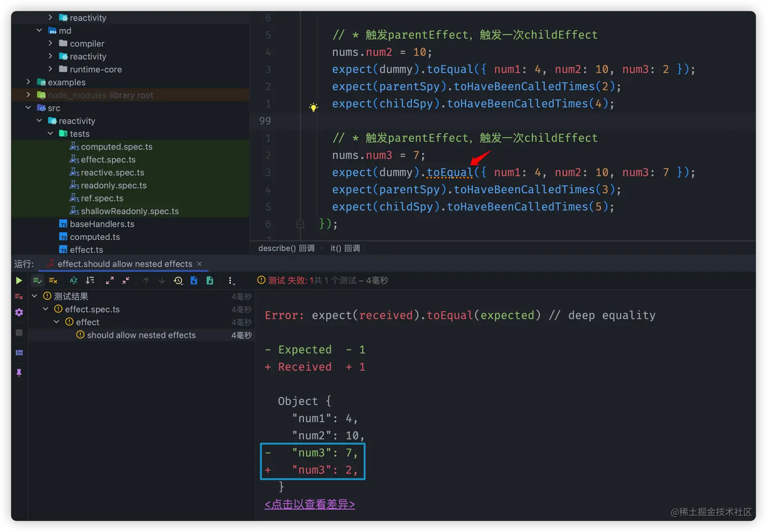Select the effect.should allow nested effects run tab
This screenshot has height=532, width=767.
point(124,264)
